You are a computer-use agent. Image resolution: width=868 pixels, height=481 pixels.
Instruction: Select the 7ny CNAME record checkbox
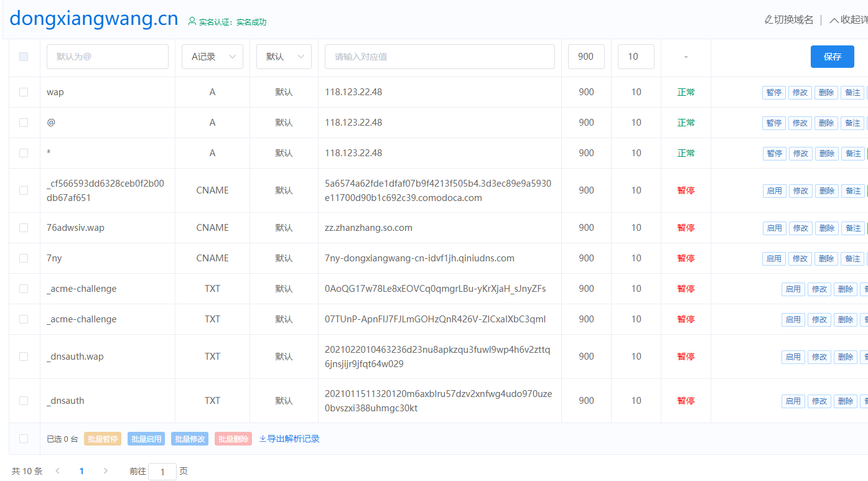tap(24, 258)
